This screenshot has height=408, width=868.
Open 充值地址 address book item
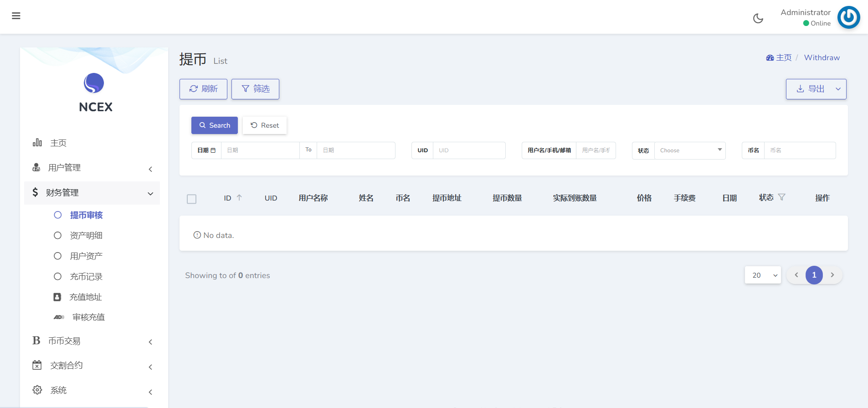(x=85, y=297)
